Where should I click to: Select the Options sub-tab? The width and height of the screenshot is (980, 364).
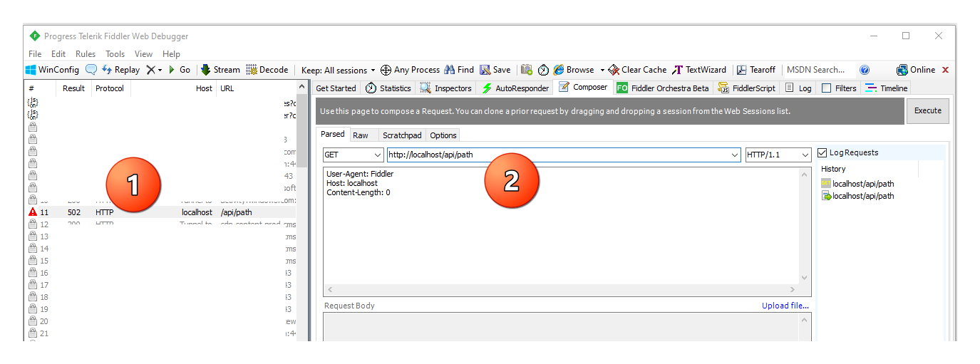click(x=443, y=135)
